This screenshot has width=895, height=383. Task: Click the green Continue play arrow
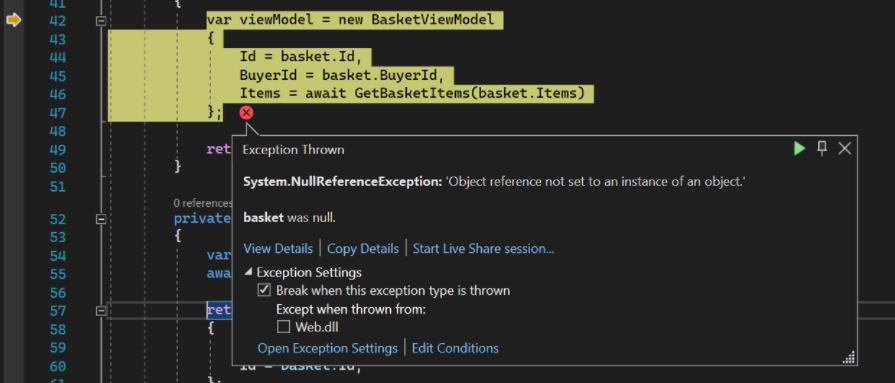pyautogui.click(x=799, y=148)
